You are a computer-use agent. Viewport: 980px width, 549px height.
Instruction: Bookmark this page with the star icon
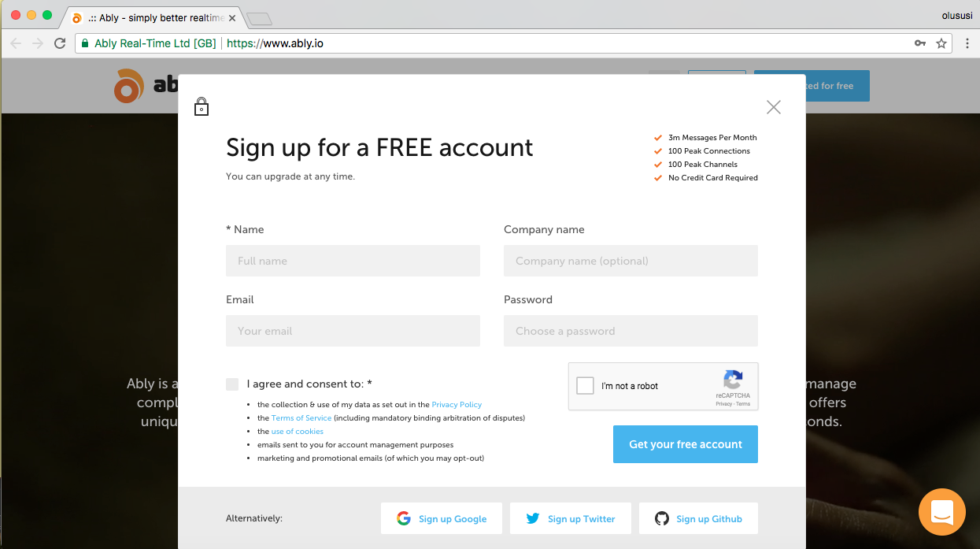[x=941, y=43]
